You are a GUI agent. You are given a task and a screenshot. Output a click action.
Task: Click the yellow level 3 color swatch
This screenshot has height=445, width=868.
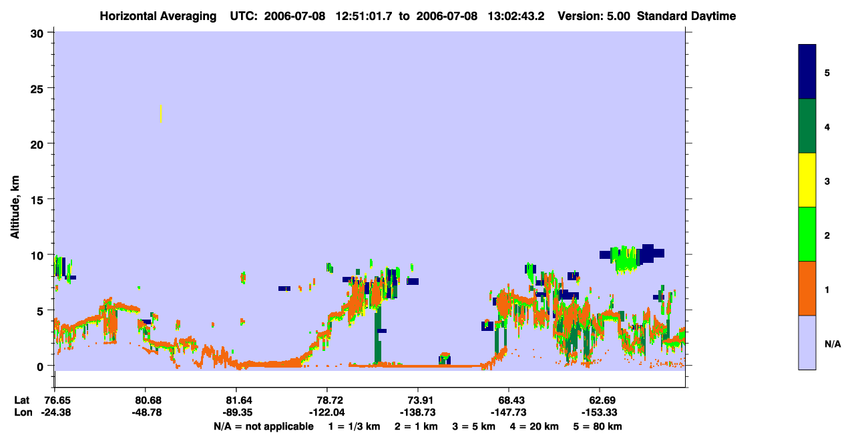pyautogui.click(x=807, y=180)
